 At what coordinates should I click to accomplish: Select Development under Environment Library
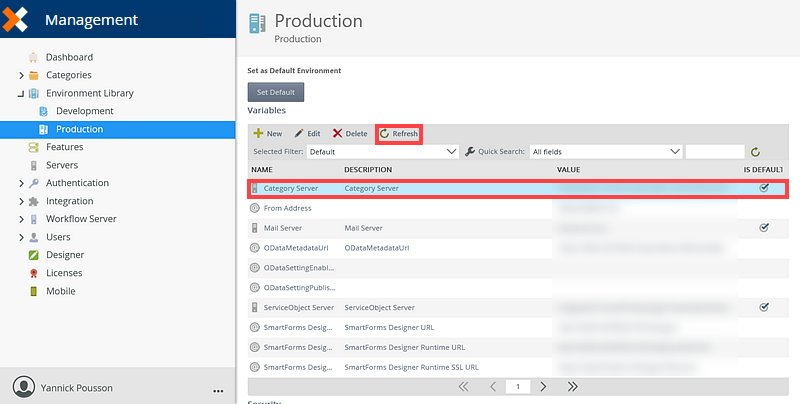point(84,111)
